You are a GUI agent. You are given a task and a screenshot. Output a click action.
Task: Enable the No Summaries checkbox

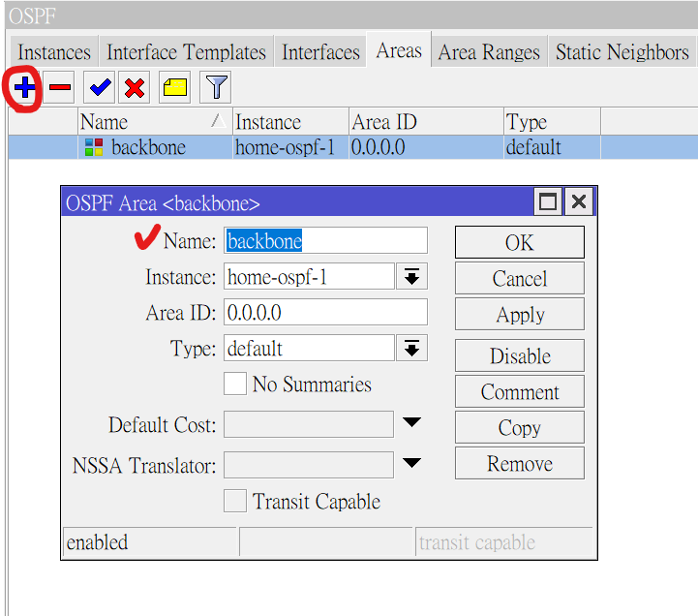[235, 385]
